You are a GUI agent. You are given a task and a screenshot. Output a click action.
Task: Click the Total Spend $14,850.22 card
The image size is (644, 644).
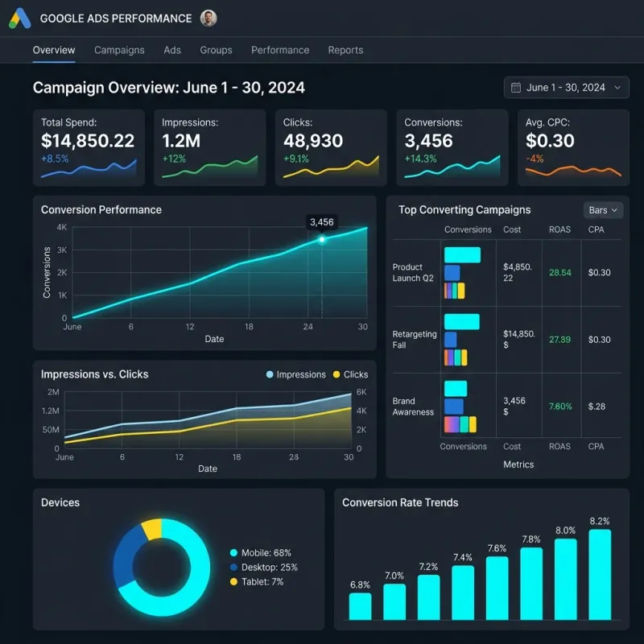pos(89,148)
